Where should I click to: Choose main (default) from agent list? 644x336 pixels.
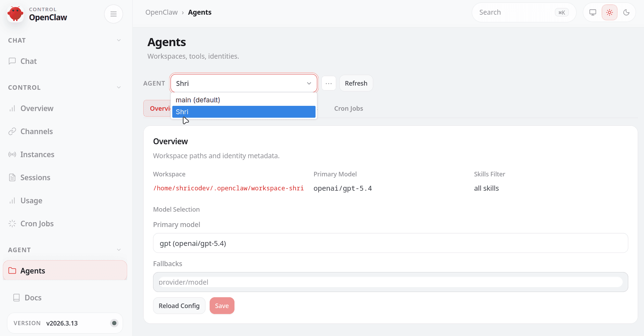point(244,100)
